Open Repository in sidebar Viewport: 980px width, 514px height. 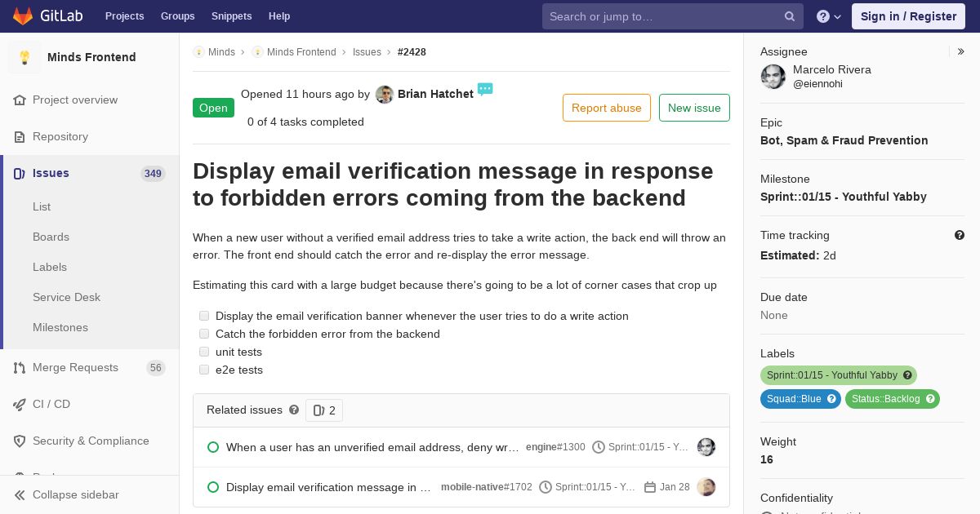pos(60,136)
